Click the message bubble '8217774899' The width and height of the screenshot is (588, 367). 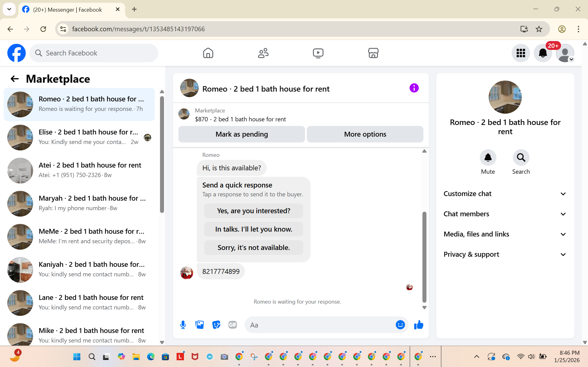[221, 271]
